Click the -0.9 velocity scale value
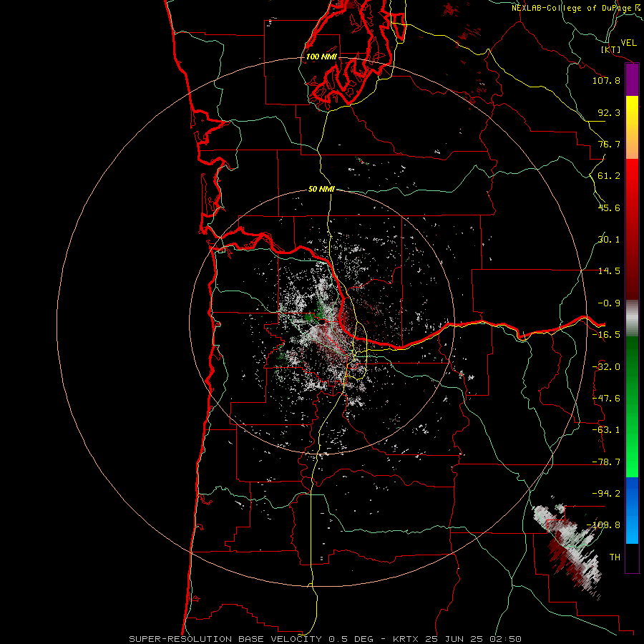This screenshot has height=644, width=644. [x=609, y=303]
